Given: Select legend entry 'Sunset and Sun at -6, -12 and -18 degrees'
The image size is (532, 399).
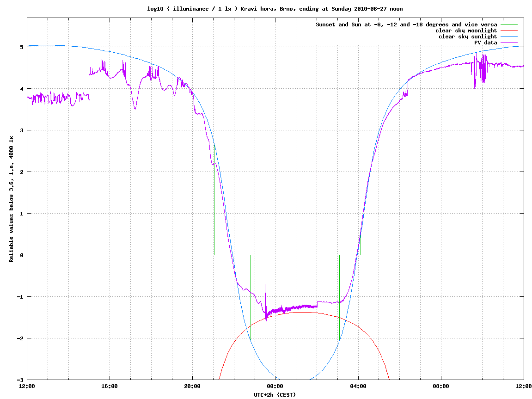Looking at the screenshot, I should 406,25.
